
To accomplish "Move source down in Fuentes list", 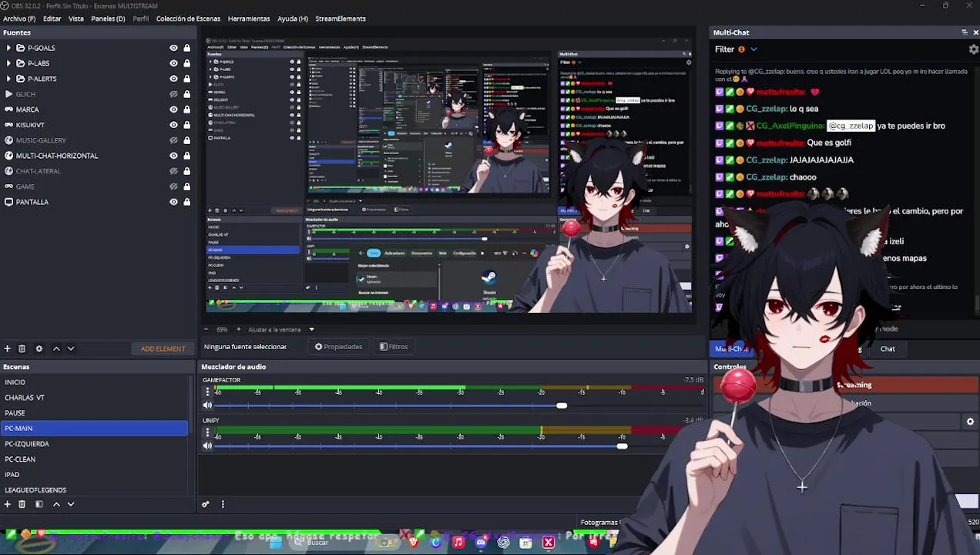I will point(71,348).
